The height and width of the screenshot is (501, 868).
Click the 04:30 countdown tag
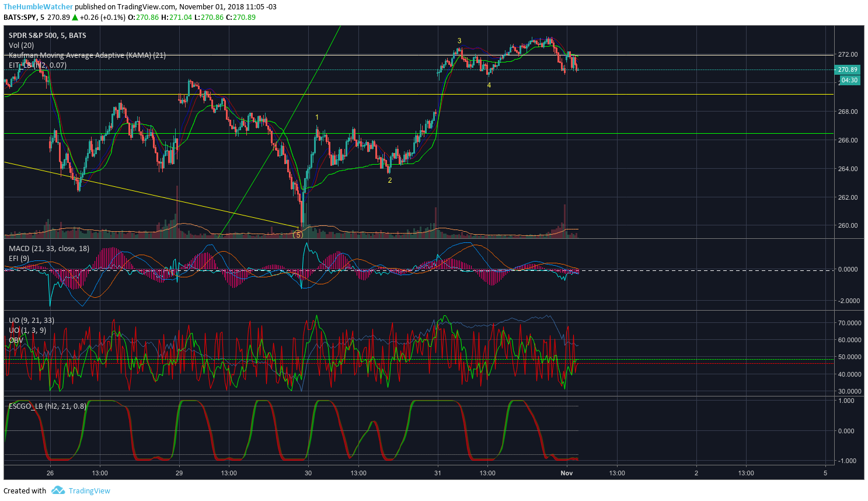849,81
